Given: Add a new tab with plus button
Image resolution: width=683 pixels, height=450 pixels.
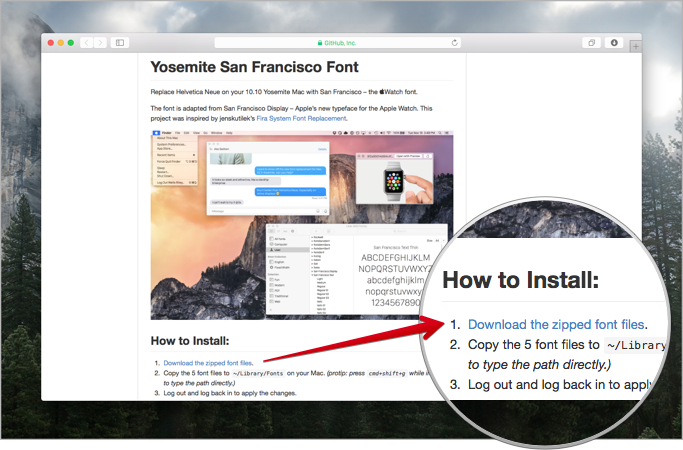Looking at the screenshot, I should [x=636, y=46].
